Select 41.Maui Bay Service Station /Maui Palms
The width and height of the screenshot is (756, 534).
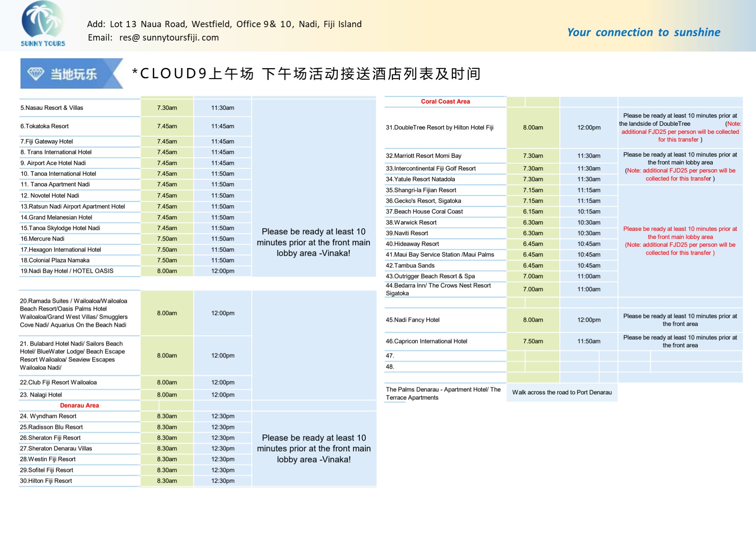tap(440, 254)
